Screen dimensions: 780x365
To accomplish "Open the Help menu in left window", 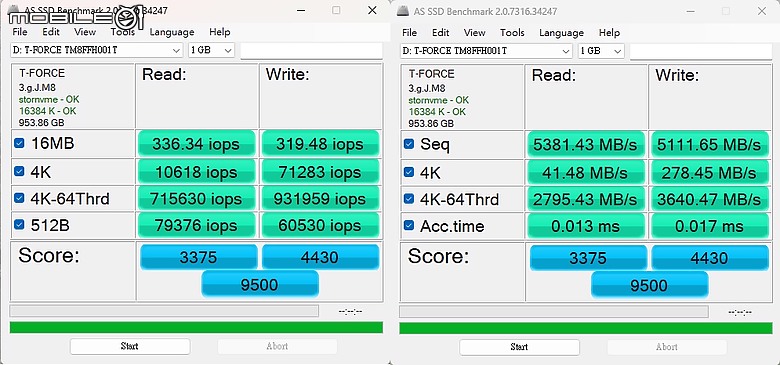I will 219,32.
